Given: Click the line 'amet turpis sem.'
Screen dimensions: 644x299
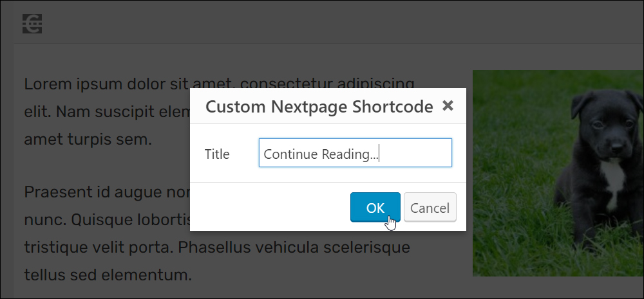Looking at the screenshot, I should click(x=88, y=140).
